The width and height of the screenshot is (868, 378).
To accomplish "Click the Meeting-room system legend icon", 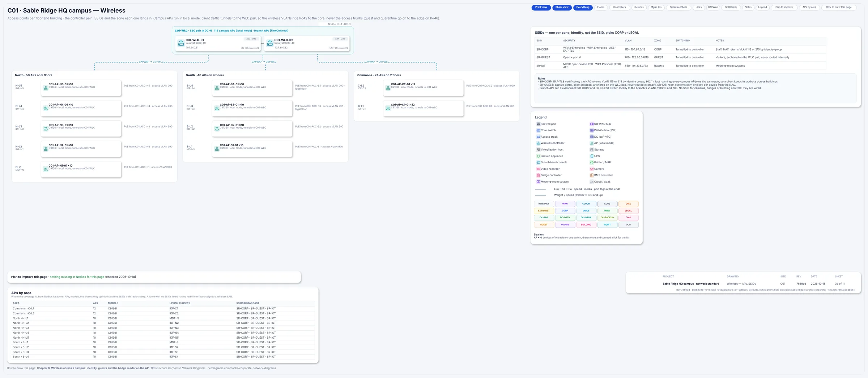I will point(538,182).
